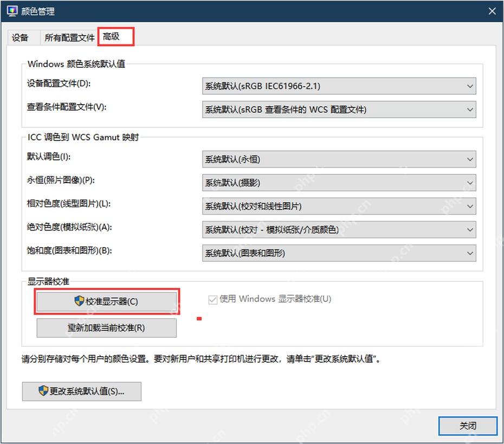
Task: Click the 绝对色度(模拟纸张)(A): label
Action: pyautogui.click(x=69, y=227)
